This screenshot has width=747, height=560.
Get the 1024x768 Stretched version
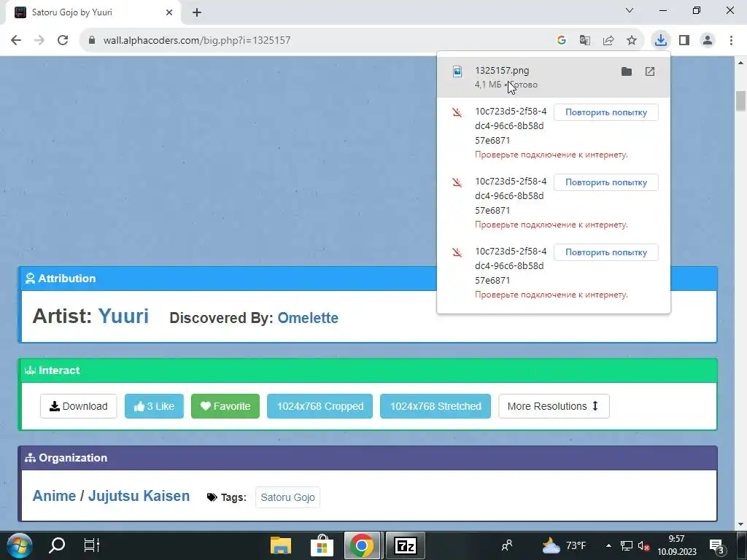coord(436,406)
